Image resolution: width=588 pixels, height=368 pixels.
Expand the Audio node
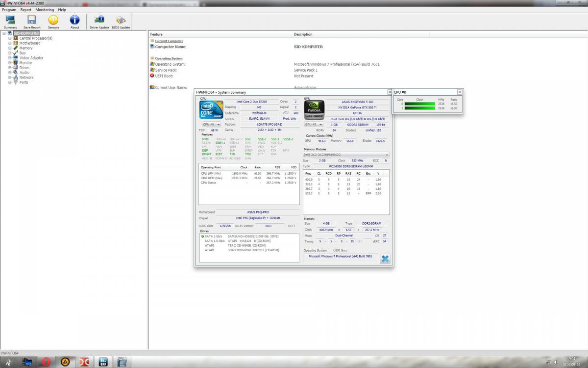pos(10,73)
